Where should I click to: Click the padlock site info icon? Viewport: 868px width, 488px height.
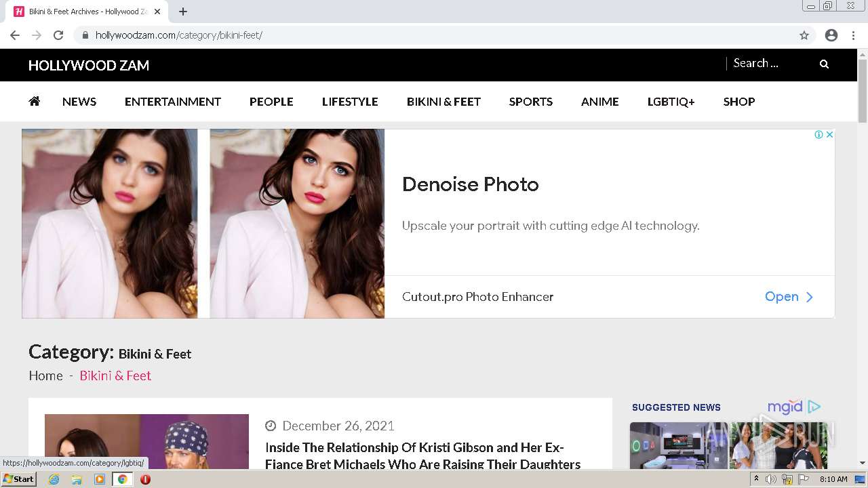pos(85,35)
